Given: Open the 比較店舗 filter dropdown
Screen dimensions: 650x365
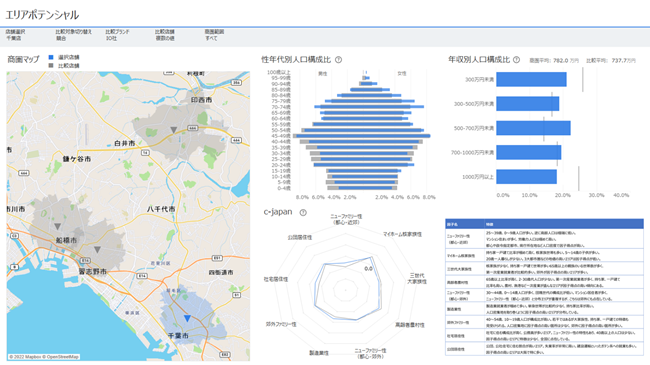Looking at the screenshot, I should [x=165, y=35].
